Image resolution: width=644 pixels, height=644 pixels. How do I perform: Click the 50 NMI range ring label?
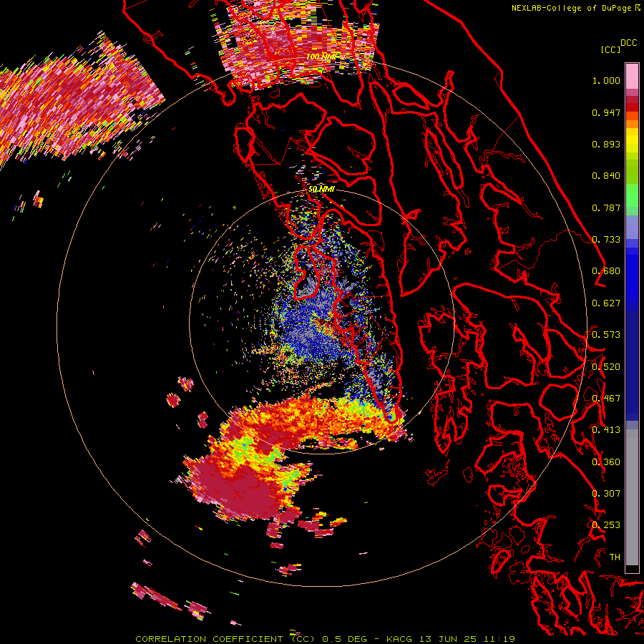[x=321, y=189]
